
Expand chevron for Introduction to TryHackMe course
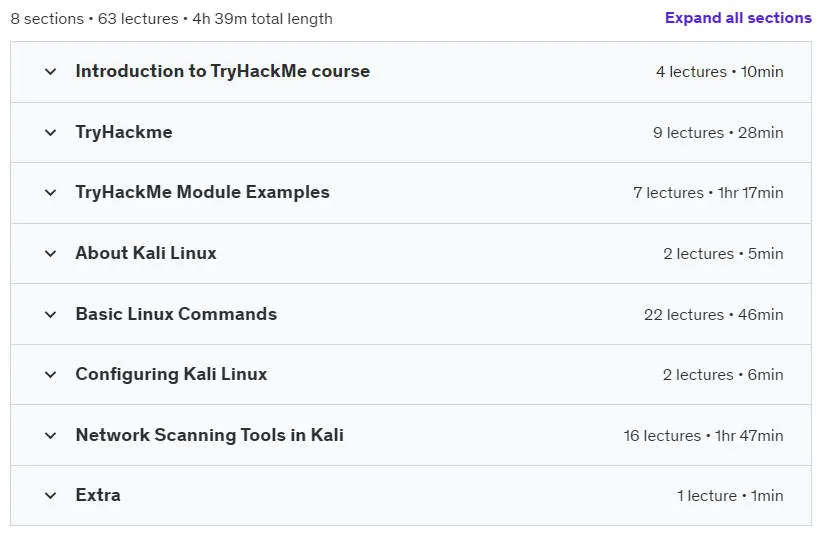click(50, 72)
